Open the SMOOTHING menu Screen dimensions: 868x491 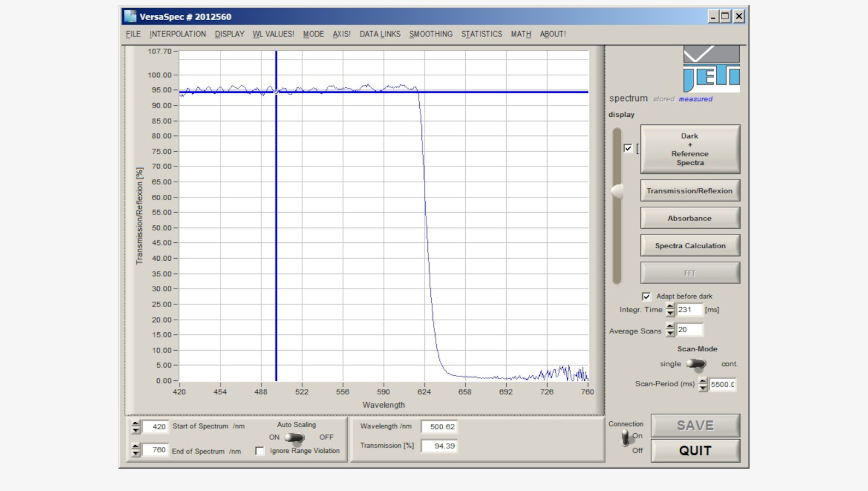tap(431, 34)
